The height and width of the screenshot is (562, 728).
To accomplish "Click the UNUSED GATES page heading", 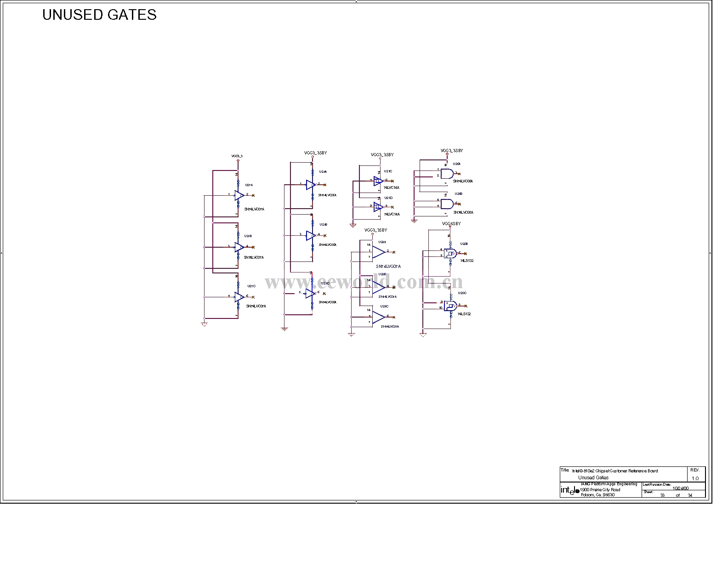I will pyautogui.click(x=99, y=15).
